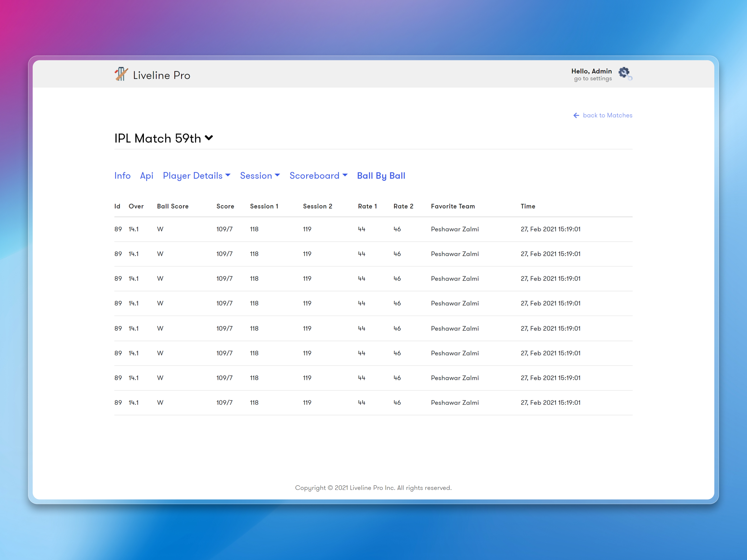Image resolution: width=747 pixels, height=560 pixels.
Task: Click the Rate 1 column header
Action: pyautogui.click(x=368, y=206)
